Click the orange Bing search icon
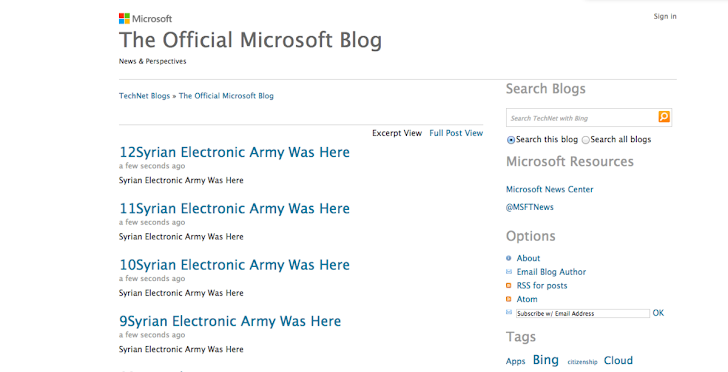Image resolution: width=728 pixels, height=372 pixels. [x=664, y=117]
